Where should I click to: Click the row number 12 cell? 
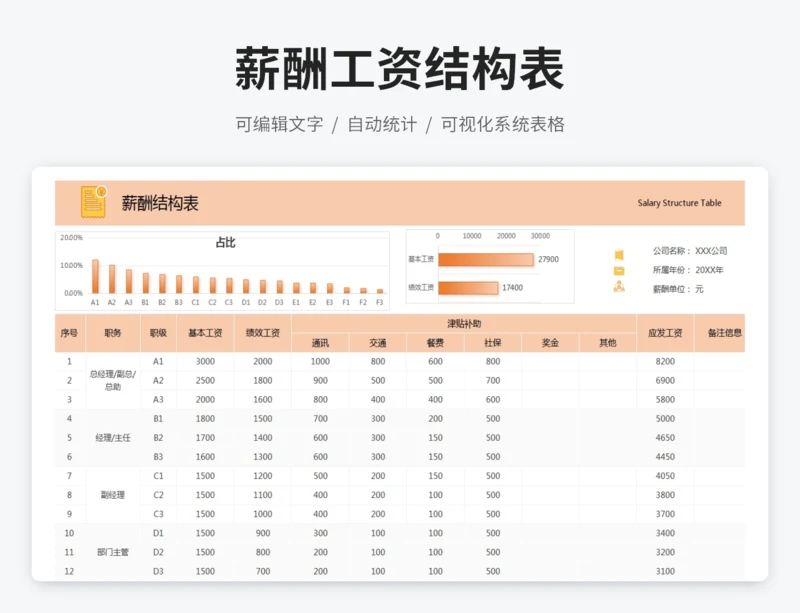[x=69, y=571]
